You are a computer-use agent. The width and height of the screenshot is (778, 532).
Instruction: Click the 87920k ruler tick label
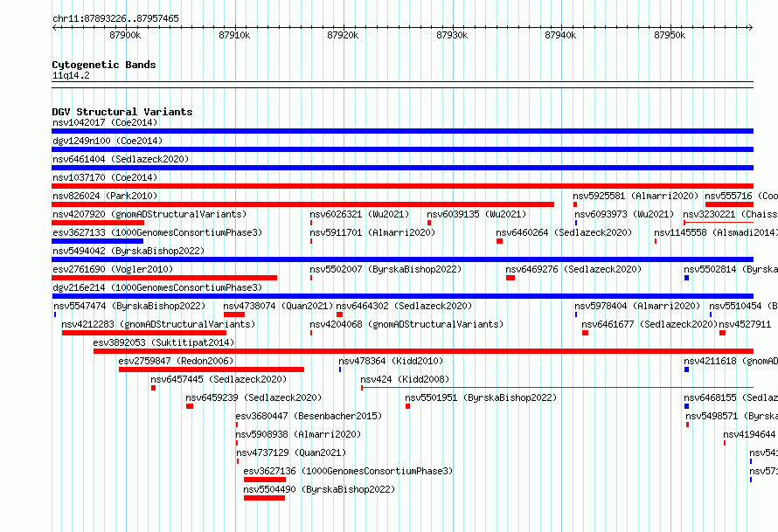tap(343, 35)
